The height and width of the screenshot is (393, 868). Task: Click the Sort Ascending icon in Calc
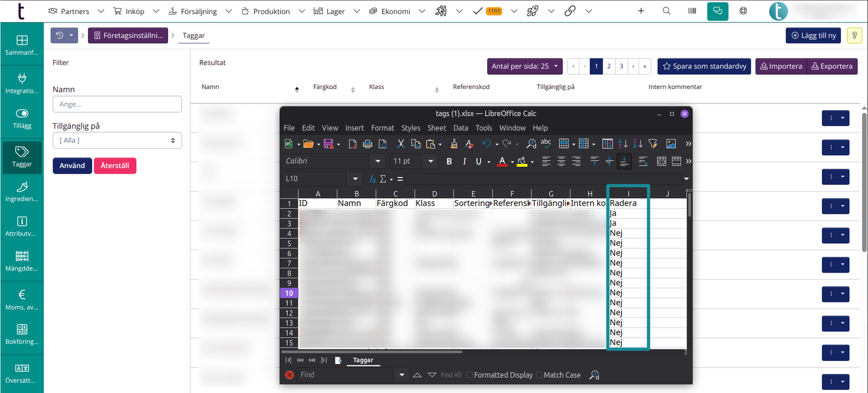coord(623,144)
